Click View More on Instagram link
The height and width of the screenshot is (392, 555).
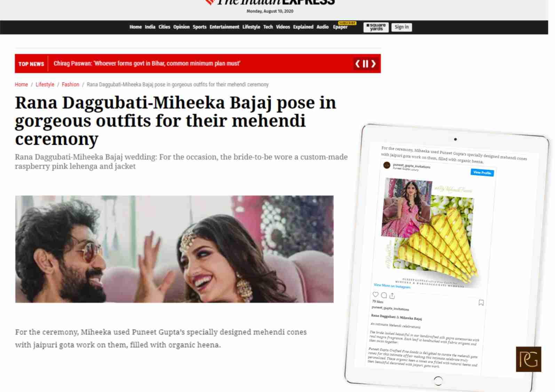(x=392, y=286)
